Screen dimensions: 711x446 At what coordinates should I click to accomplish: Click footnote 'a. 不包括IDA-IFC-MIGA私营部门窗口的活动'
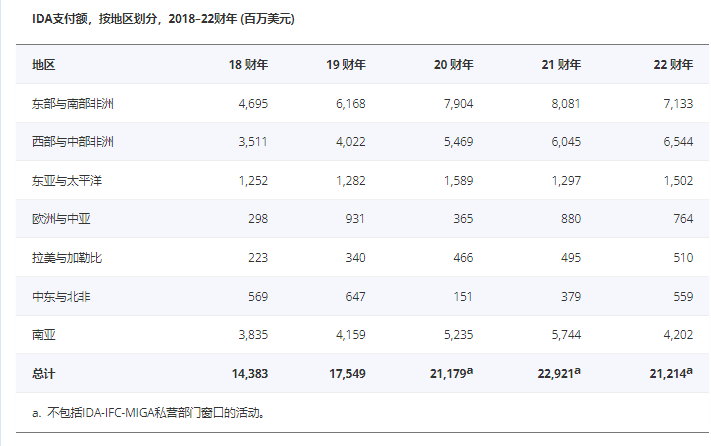coord(148,413)
